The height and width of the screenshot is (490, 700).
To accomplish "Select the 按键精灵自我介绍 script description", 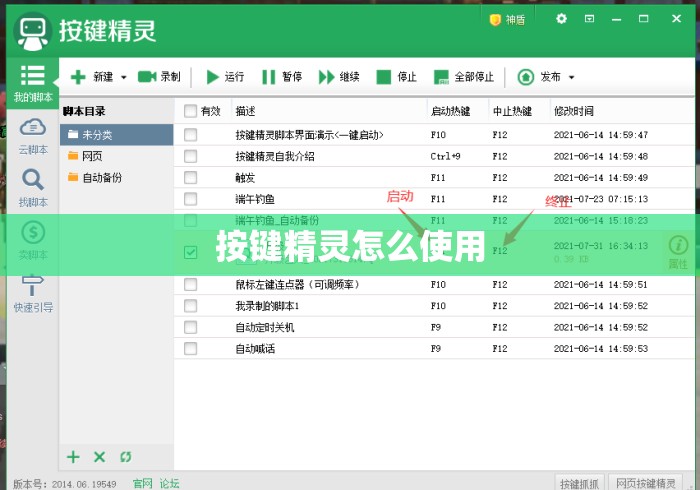I will pos(275,156).
